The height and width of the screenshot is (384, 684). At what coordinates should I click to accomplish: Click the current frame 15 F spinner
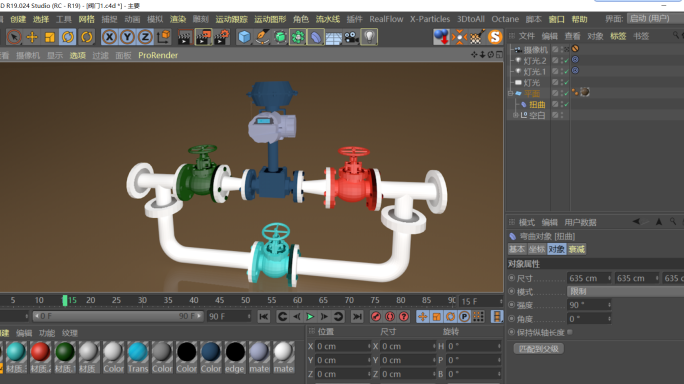pyautogui.click(x=501, y=301)
